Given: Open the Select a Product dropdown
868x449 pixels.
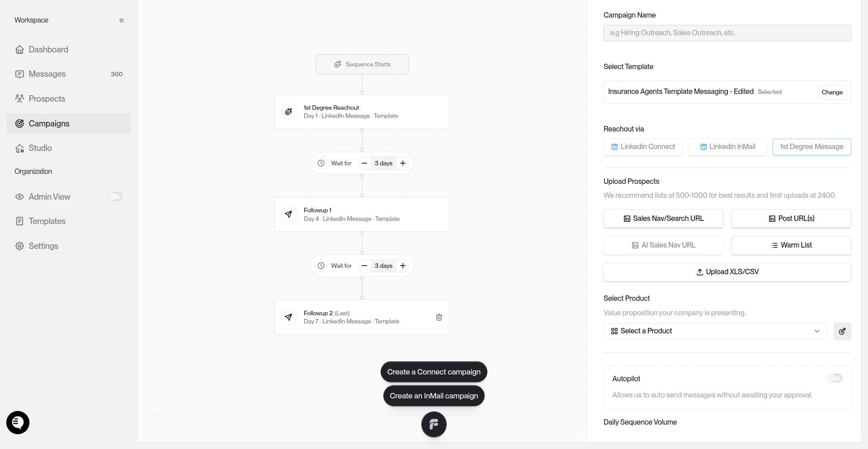Looking at the screenshot, I should (715, 331).
